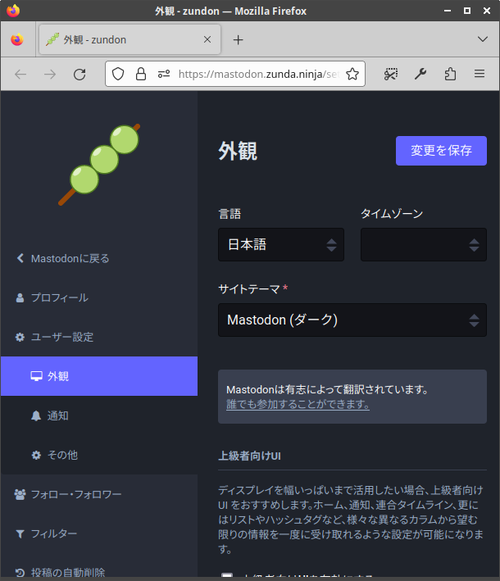Click the Firefox View icon in tab bar
The width and height of the screenshot is (500, 581).
[17, 39]
